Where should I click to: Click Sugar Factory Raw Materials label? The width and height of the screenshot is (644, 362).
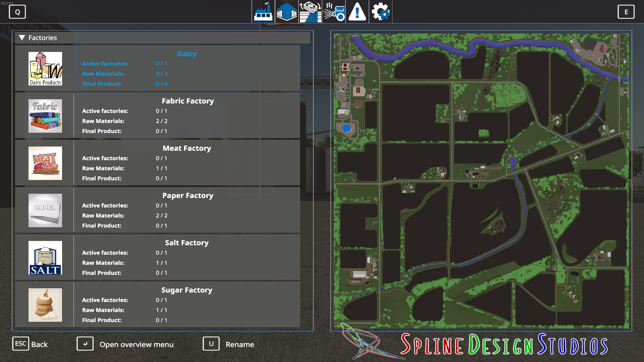point(103,310)
